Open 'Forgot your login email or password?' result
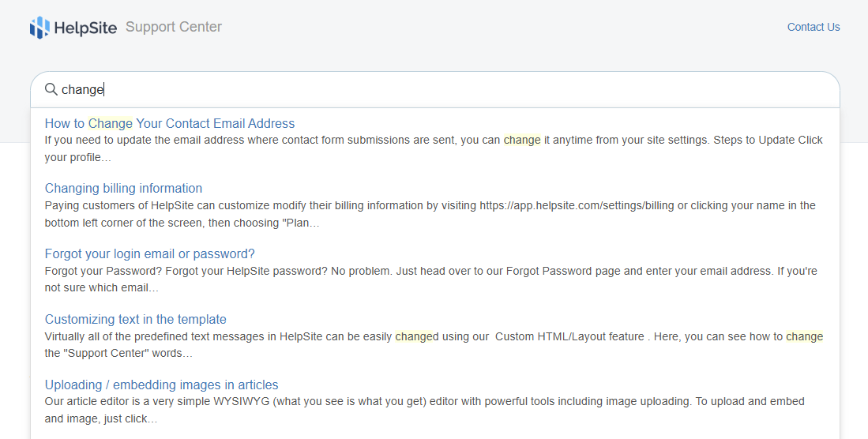Screen dimensions: 868x439 point(150,253)
